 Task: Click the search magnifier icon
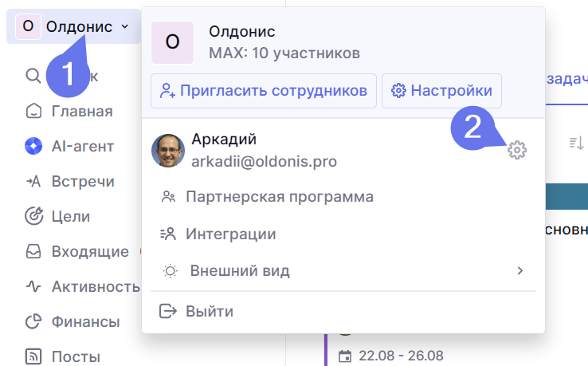33,76
